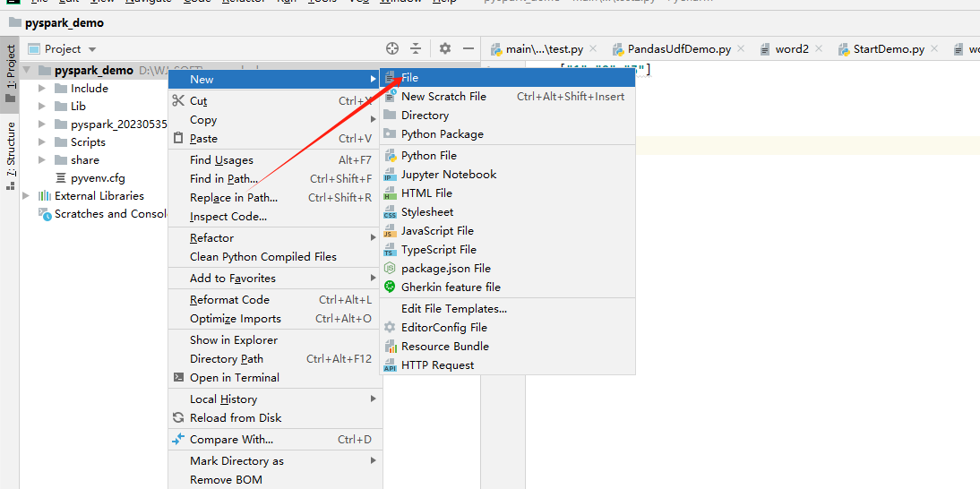Select pyvenv.cfg file in tree
Image resolution: width=980 pixels, height=489 pixels.
pos(98,178)
